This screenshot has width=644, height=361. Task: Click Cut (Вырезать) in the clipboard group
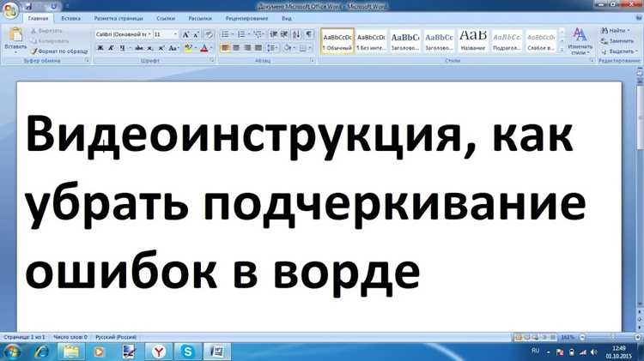(x=46, y=31)
